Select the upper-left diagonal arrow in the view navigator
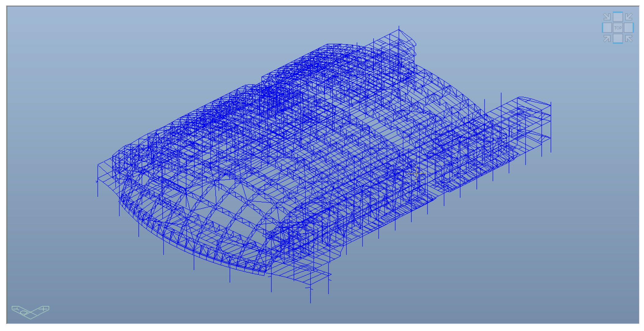 pos(607,17)
